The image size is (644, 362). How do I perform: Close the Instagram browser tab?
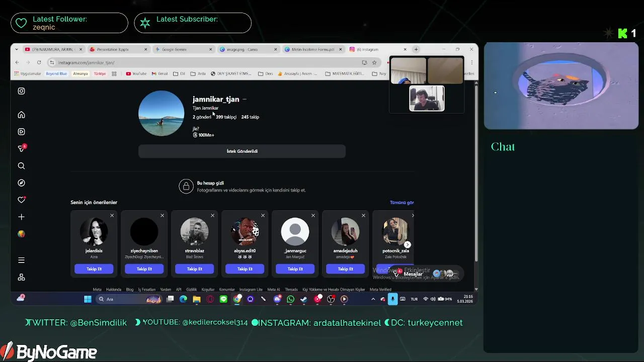pos(405,49)
